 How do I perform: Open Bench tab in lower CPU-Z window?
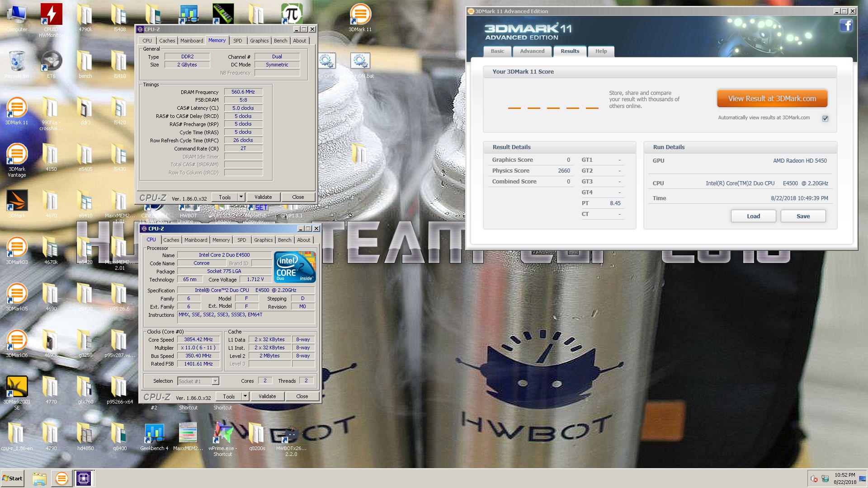click(x=284, y=240)
